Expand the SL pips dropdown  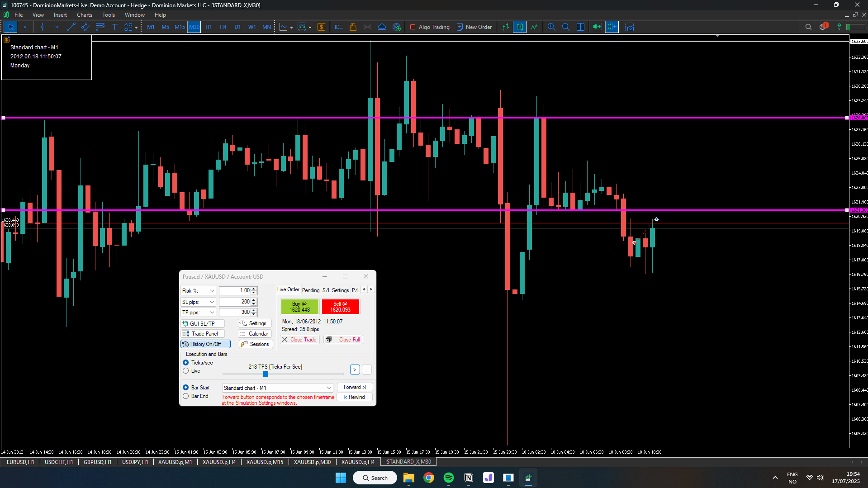coord(212,302)
